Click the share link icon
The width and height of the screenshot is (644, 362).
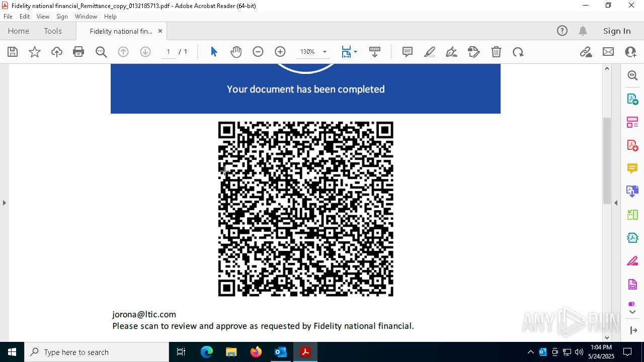(586, 52)
